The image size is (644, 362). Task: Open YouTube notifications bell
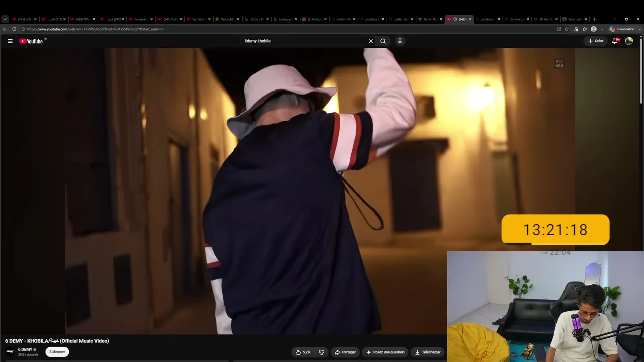pos(615,41)
